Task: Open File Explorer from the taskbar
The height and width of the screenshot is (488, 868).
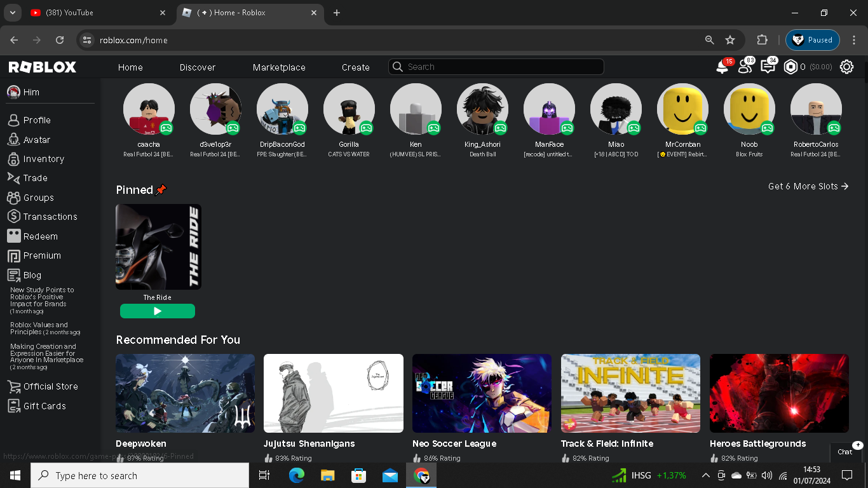Action: click(x=327, y=475)
